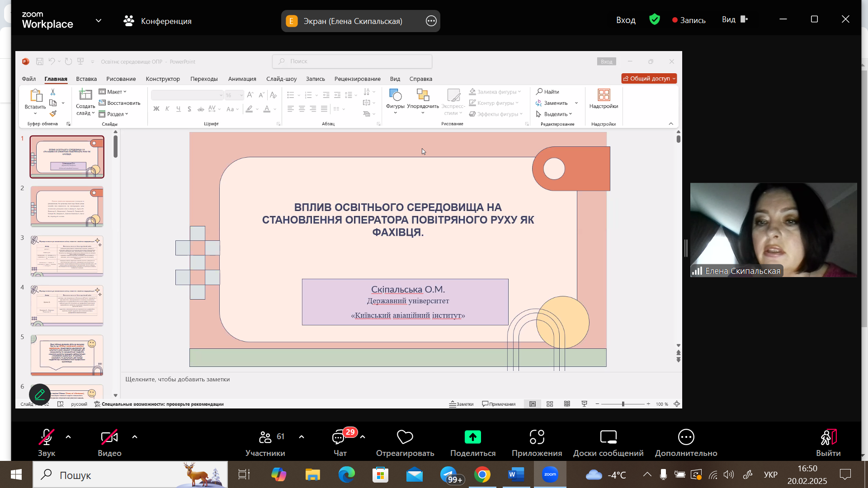The height and width of the screenshot is (488, 868).
Task: Open Zoom Workplace dropdown chevron
Action: (x=99, y=21)
